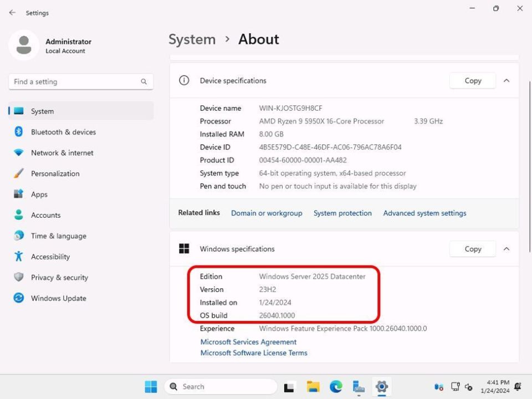Image resolution: width=532 pixels, height=399 pixels.
Task: Copy the Windows specifications details
Action: [472, 249]
